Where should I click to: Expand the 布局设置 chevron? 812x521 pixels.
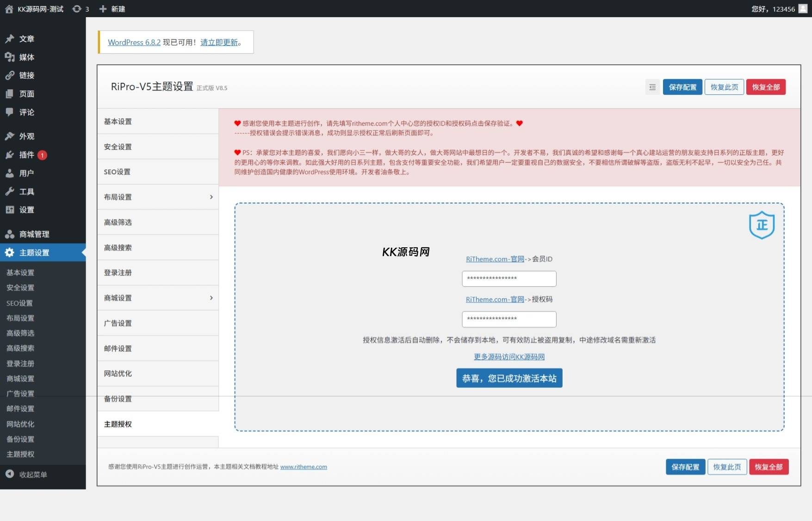211,197
